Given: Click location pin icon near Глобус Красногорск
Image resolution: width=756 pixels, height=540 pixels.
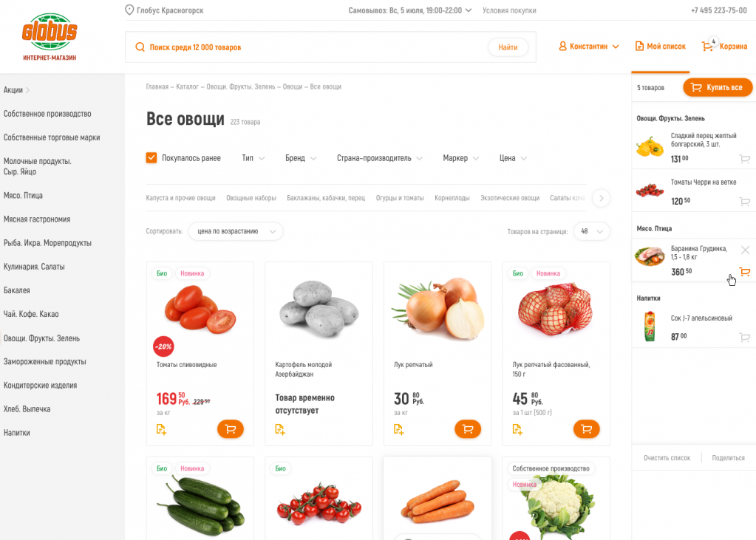Looking at the screenshot, I should 129,10.
